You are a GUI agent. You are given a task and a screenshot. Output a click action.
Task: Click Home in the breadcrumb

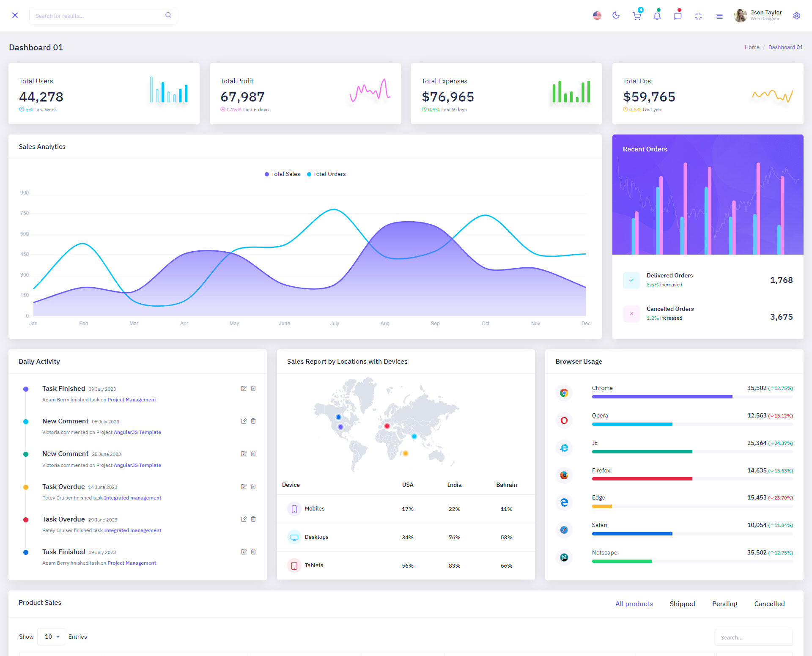[752, 47]
